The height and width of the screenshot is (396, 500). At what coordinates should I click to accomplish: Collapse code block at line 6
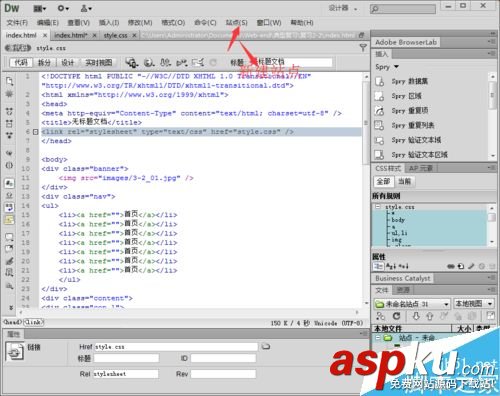point(36,132)
